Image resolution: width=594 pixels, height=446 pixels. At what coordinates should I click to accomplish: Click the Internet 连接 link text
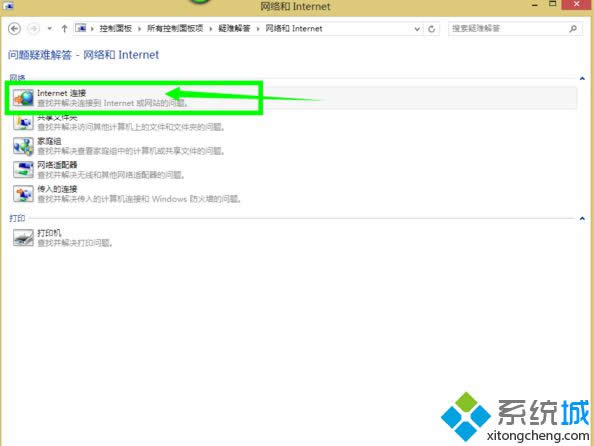62,93
